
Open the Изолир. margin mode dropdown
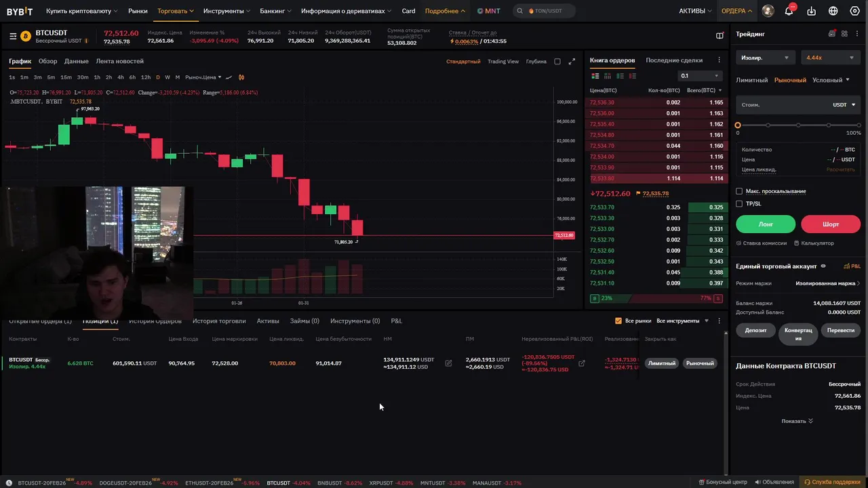click(x=765, y=58)
